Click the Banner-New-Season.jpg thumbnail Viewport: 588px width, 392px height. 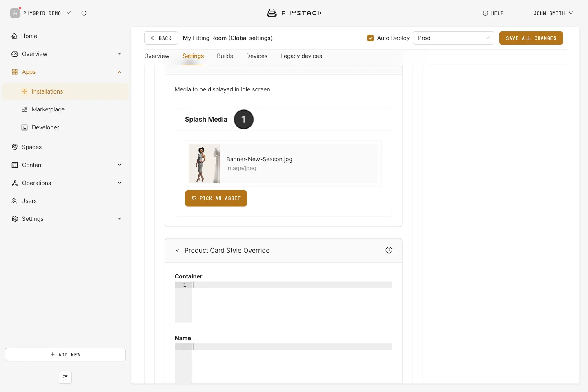point(204,163)
